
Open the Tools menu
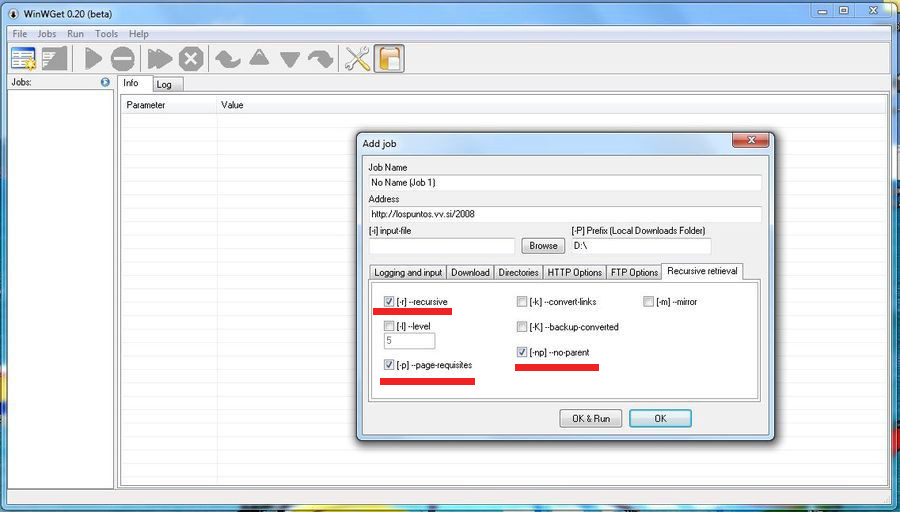[x=106, y=34]
